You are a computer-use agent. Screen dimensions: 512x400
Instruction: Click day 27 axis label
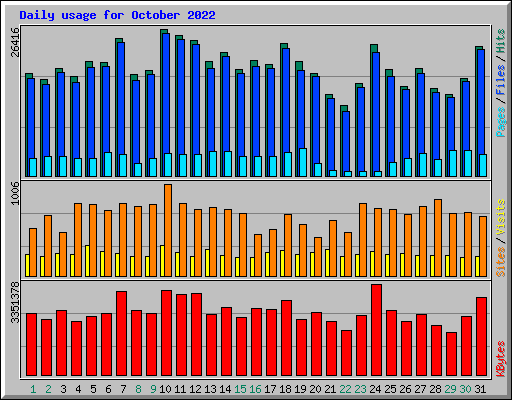(420, 389)
